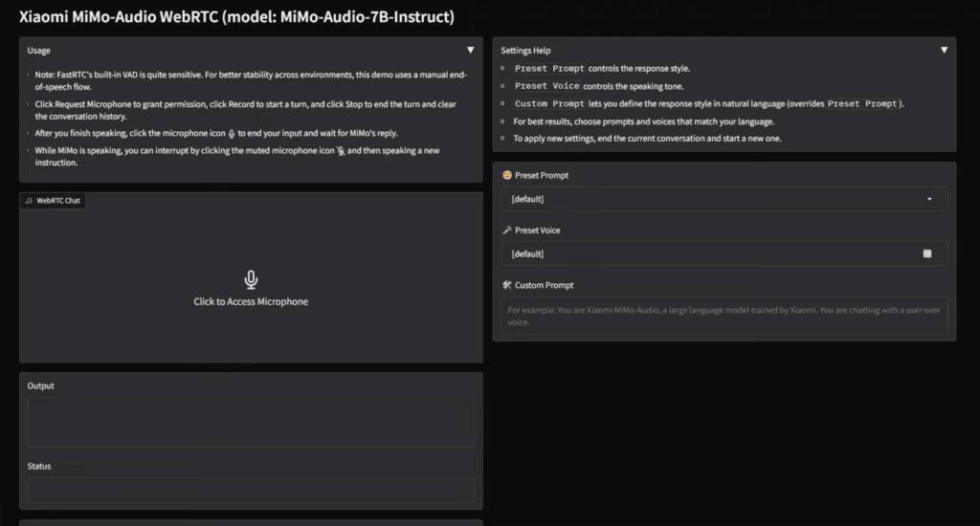
Task: Select the WebRTC Chat label tab
Action: [57, 201]
